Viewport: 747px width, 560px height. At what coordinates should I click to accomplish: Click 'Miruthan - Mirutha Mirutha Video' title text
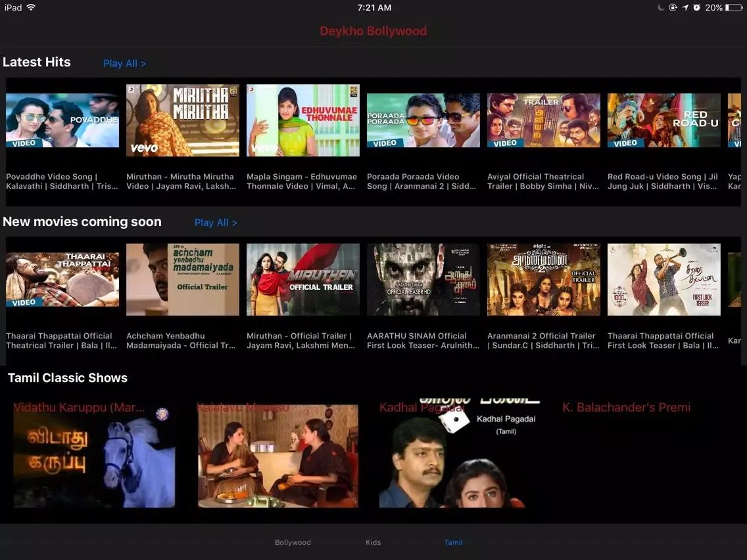coord(181,181)
